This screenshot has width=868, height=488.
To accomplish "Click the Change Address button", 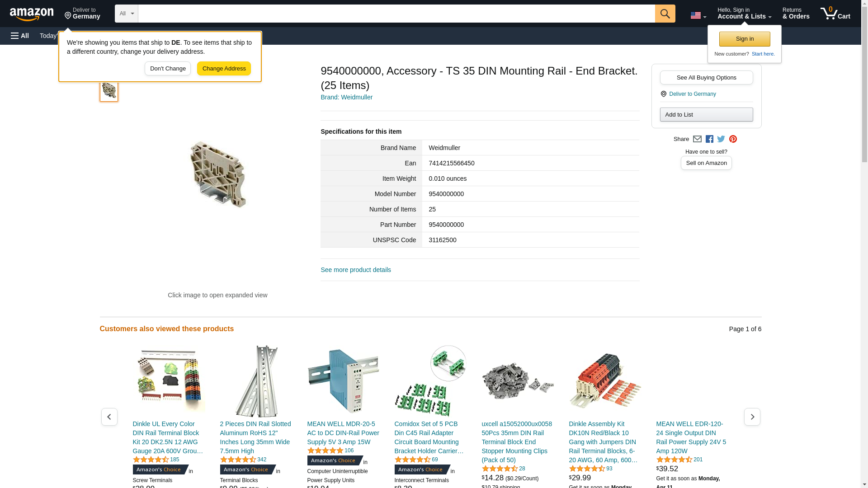I will pos(224,69).
